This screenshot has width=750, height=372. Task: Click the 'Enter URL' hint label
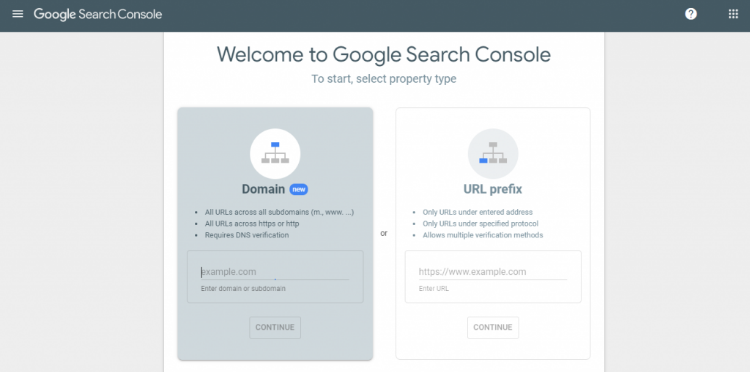pyautogui.click(x=434, y=289)
